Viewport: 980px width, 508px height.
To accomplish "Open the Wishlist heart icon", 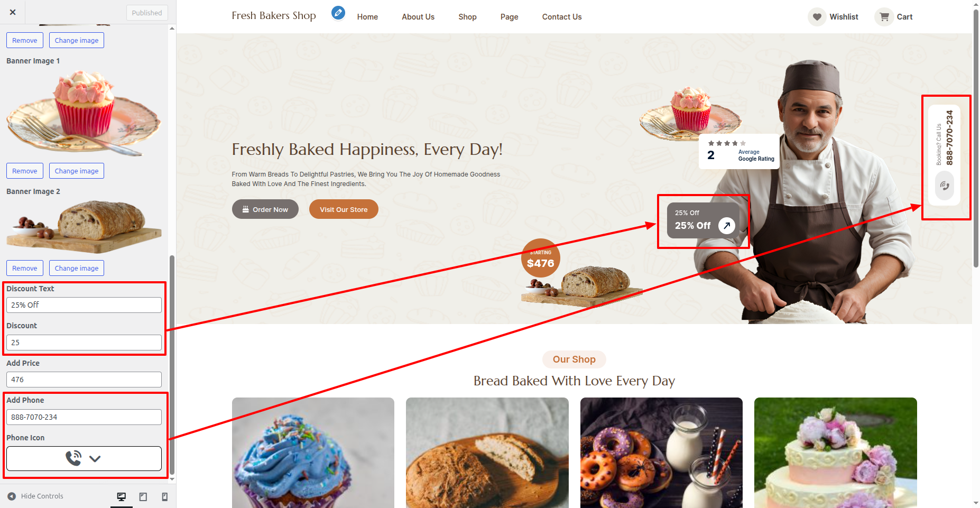I will pyautogui.click(x=817, y=17).
